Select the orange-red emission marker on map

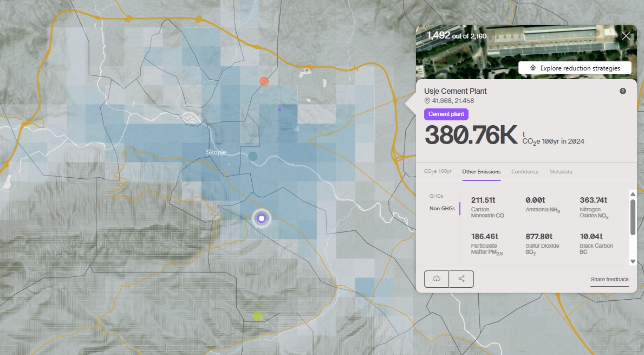264,81
